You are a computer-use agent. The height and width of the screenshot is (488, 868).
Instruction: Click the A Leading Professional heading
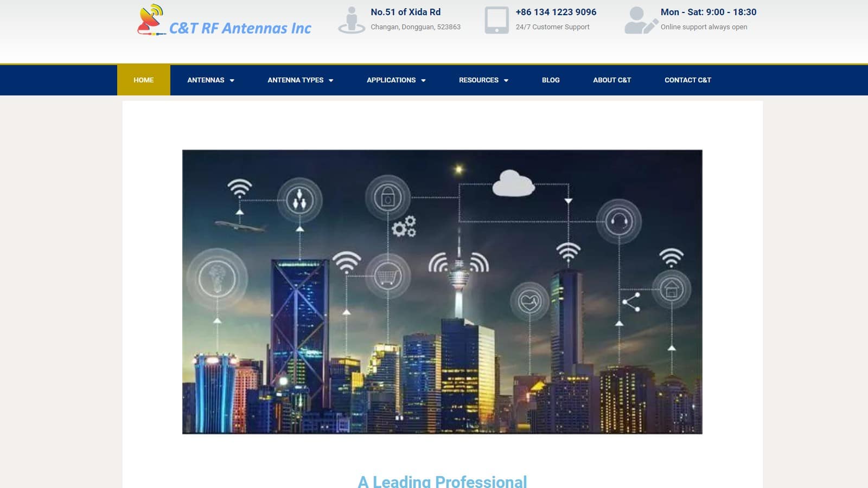[x=443, y=481]
